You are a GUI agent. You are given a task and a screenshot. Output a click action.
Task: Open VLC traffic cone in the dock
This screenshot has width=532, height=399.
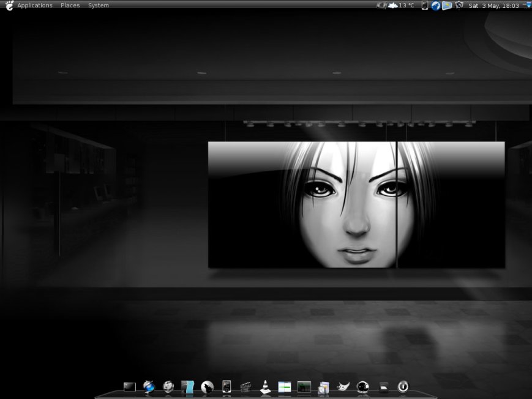pos(265,387)
